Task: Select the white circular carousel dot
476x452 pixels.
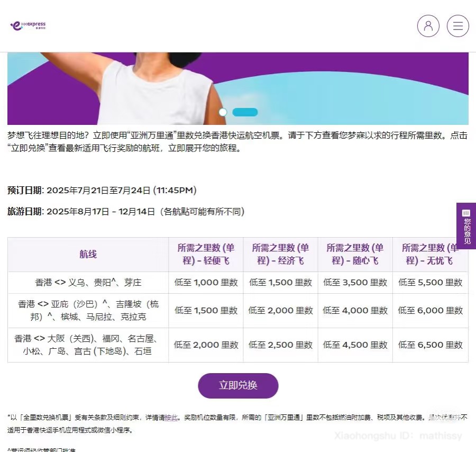Action: (x=223, y=112)
